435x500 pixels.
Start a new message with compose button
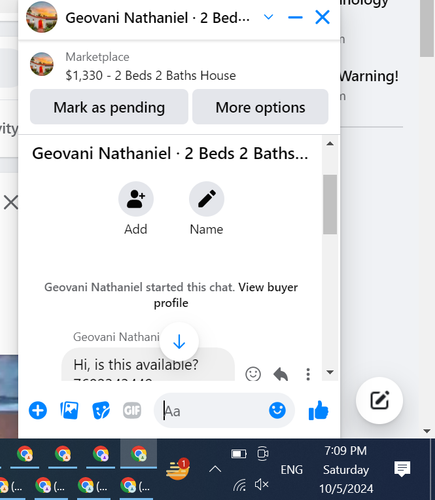click(x=379, y=400)
